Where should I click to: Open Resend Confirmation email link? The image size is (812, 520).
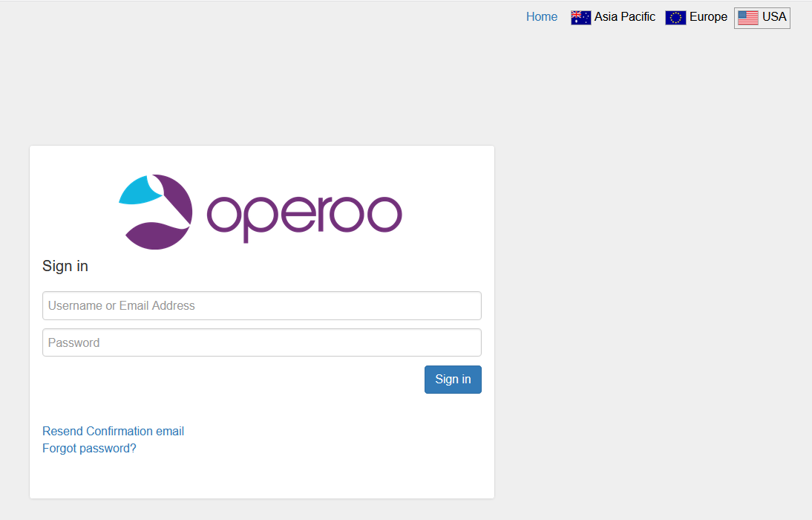[114, 431]
